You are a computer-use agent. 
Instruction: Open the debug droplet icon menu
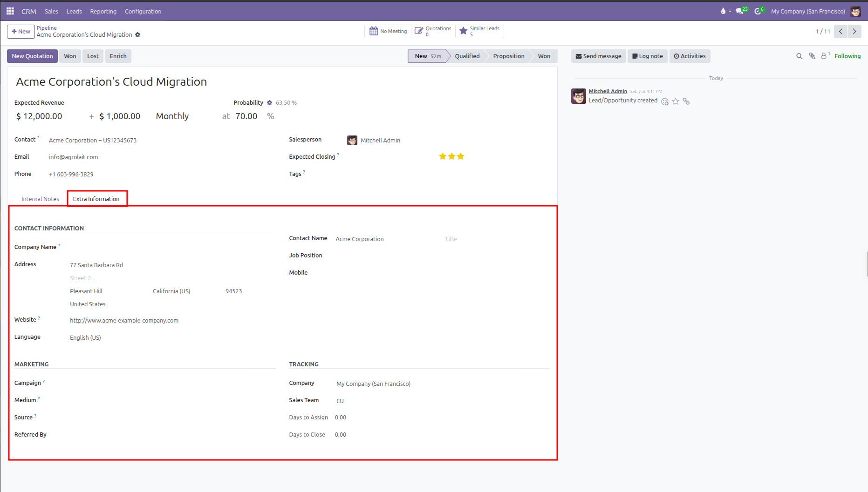(x=725, y=11)
